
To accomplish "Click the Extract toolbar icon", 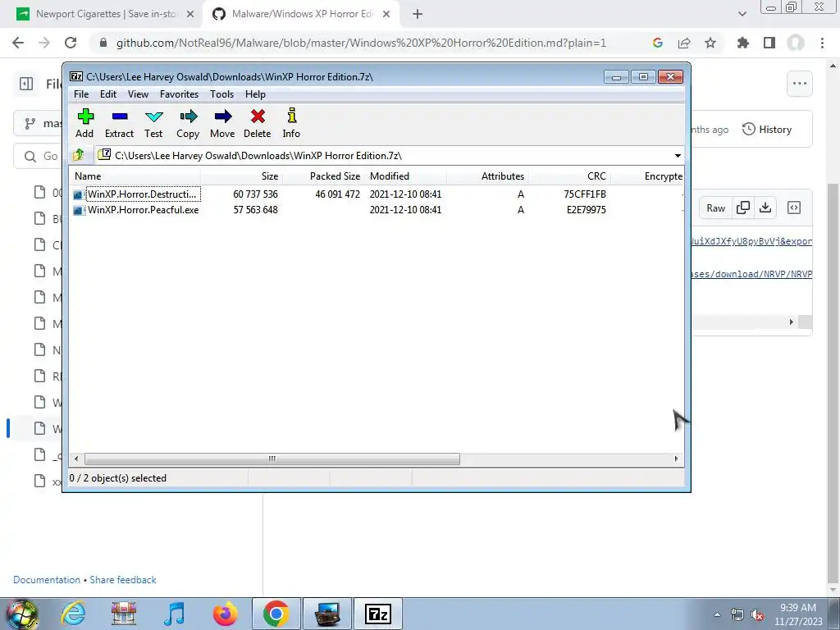I will pyautogui.click(x=119, y=123).
